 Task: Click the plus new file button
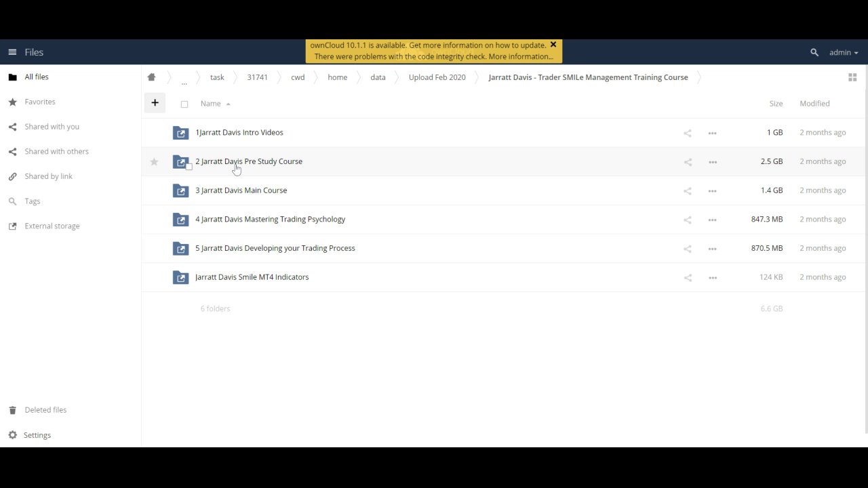(155, 103)
